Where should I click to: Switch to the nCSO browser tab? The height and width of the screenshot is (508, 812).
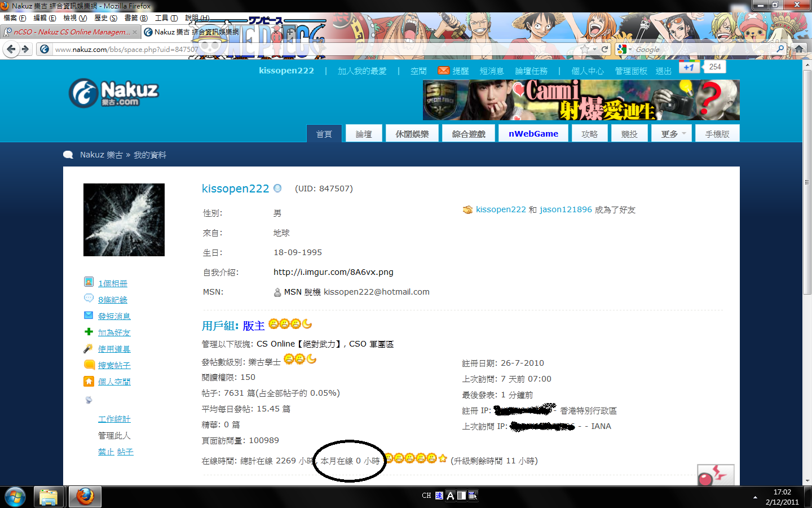pos(68,32)
